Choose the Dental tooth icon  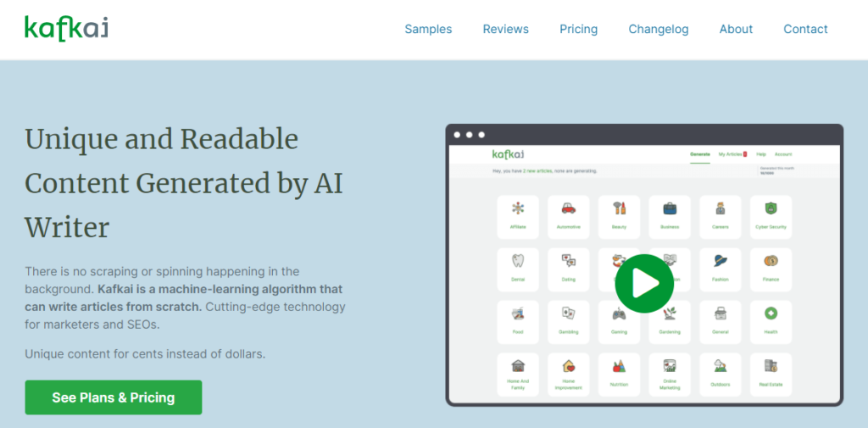tap(517, 262)
